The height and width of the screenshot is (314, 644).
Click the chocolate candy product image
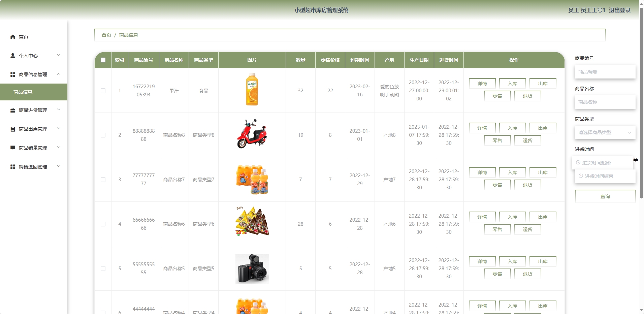click(252, 221)
